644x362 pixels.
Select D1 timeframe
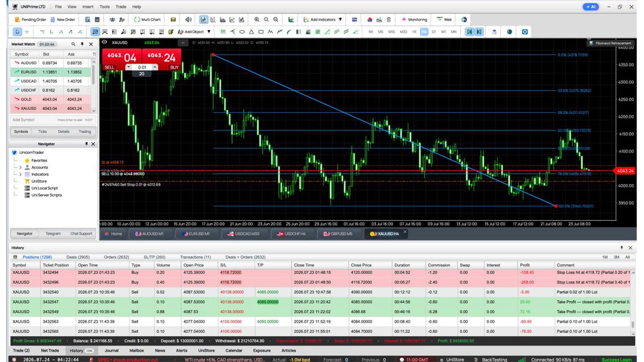(433, 32)
